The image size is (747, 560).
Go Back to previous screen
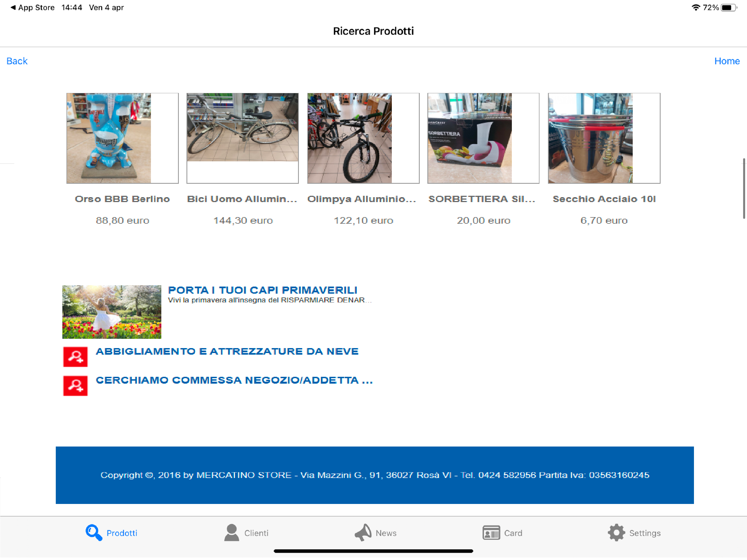click(x=17, y=61)
